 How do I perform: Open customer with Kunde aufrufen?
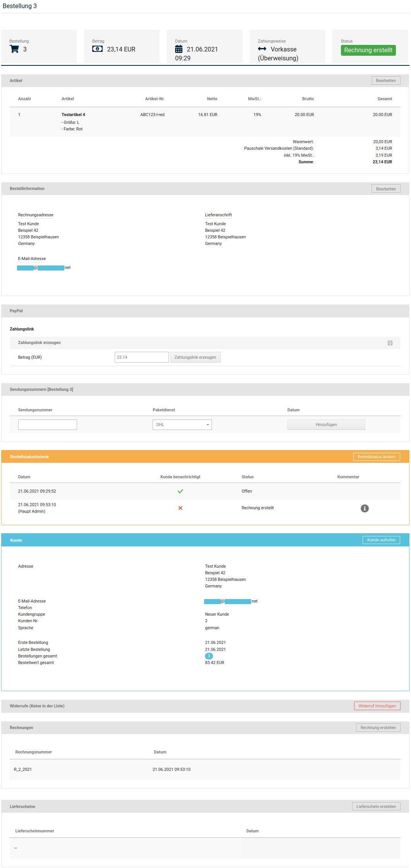pos(381,540)
